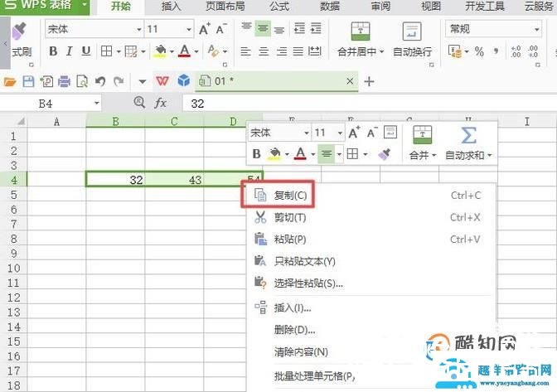Click the Format Painter brush icon
Screen dimensions: 557x392
pyautogui.click(x=20, y=31)
